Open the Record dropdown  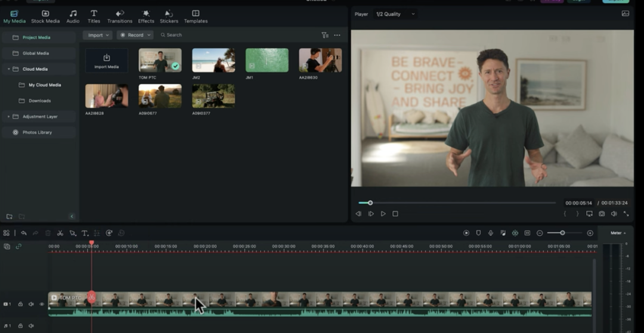point(135,35)
